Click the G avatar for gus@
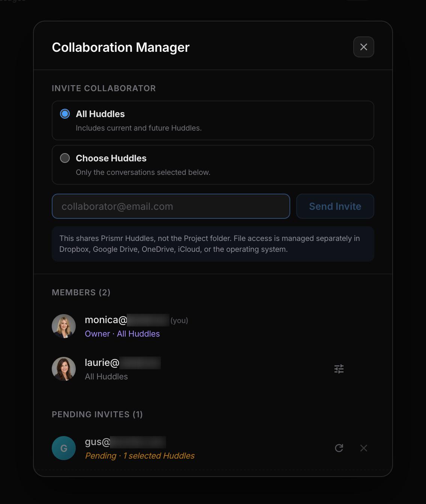426x504 pixels. [64, 448]
